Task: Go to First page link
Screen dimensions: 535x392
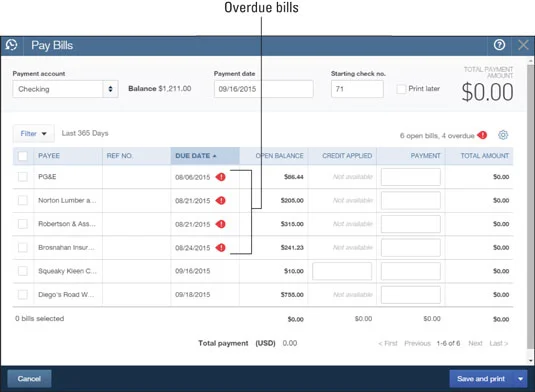Action: pos(388,343)
